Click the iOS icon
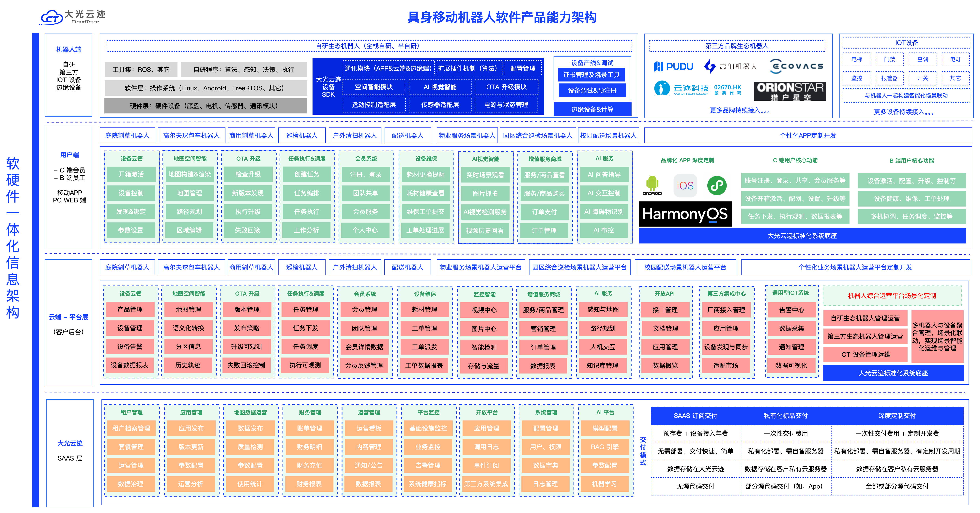This screenshot has width=980, height=513. pos(685,186)
